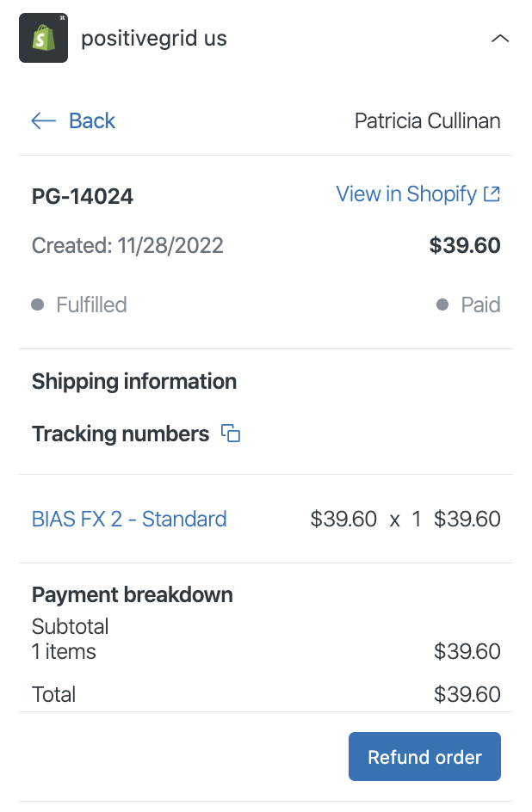Select order number PG-14024
532x812 pixels.
(x=83, y=196)
